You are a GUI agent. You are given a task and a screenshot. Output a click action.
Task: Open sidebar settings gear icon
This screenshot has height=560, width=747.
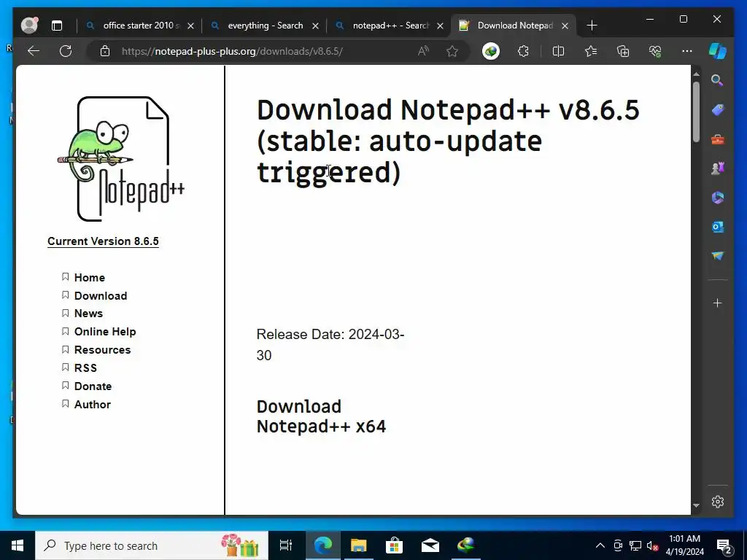coord(718,502)
